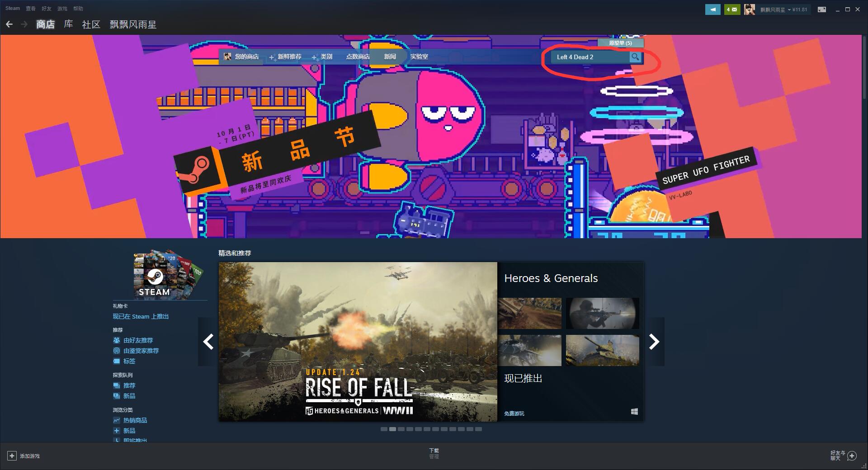The height and width of the screenshot is (470, 868).
Task: Open 热销商品 under 浏览分类
Action: (x=135, y=420)
